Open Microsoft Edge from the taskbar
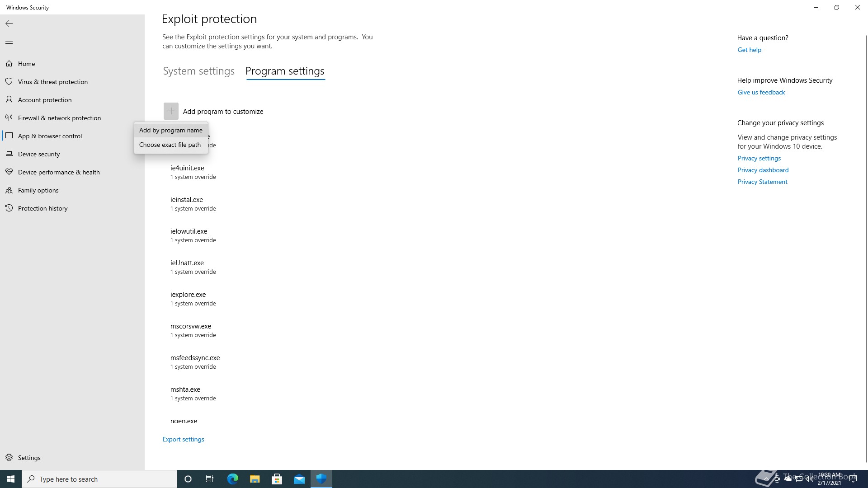 [x=232, y=479]
